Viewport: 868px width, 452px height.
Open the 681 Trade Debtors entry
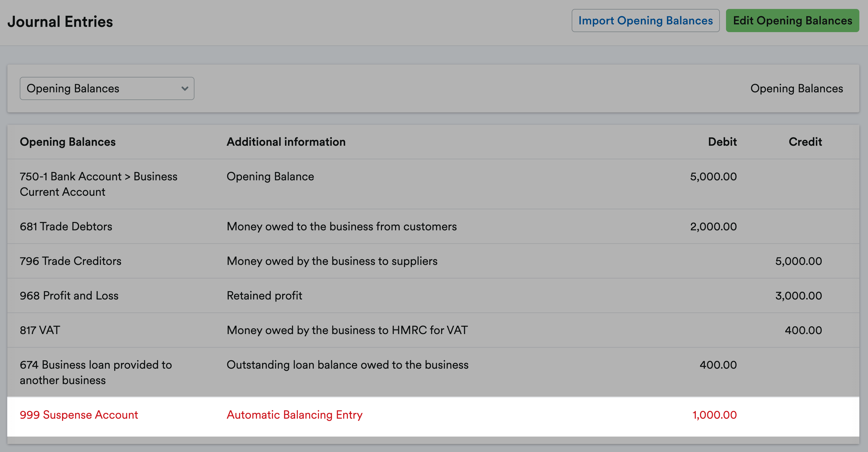point(66,226)
